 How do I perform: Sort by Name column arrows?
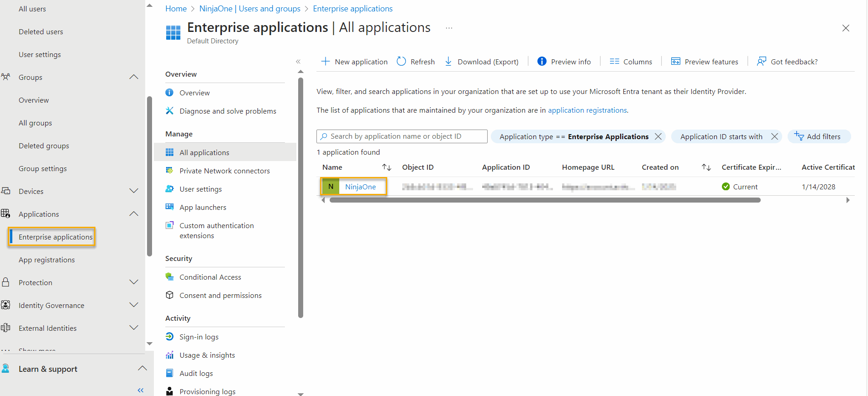click(x=387, y=167)
